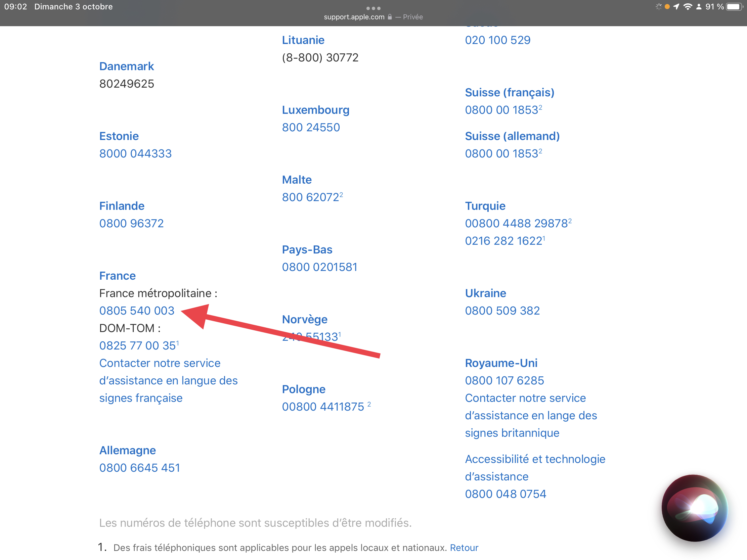Call Royaume-Uni accessibility number 0800 048 0754

tap(505, 494)
